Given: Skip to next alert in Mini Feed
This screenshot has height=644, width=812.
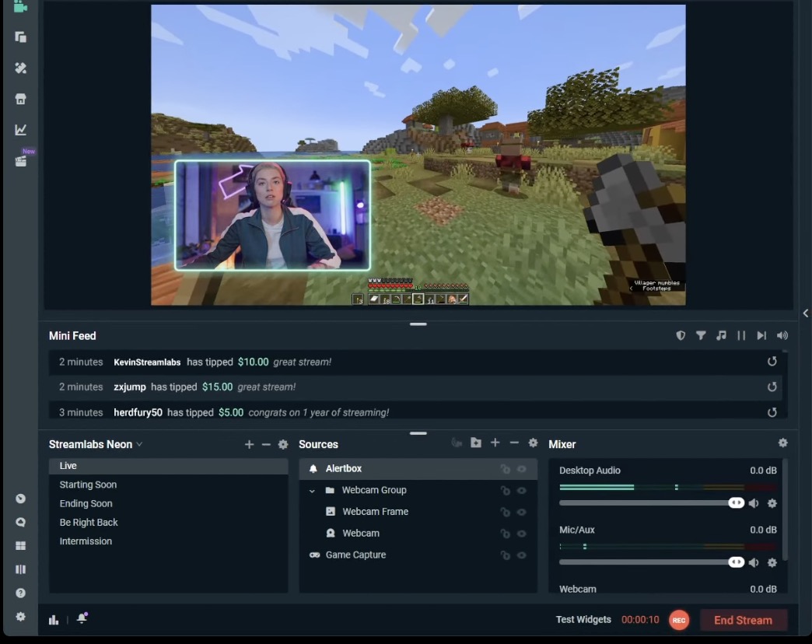Looking at the screenshot, I should click(x=761, y=336).
